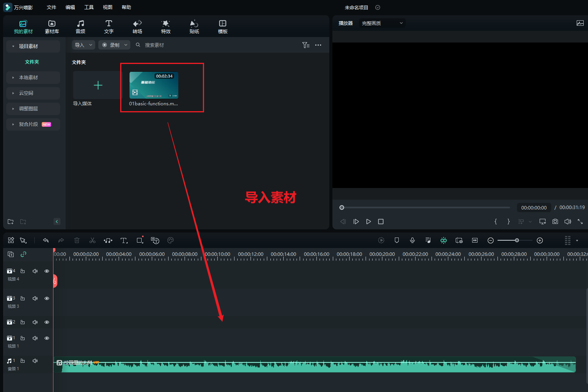
Task: Hide video track 4 with eye icon
Action: click(x=47, y=271)
